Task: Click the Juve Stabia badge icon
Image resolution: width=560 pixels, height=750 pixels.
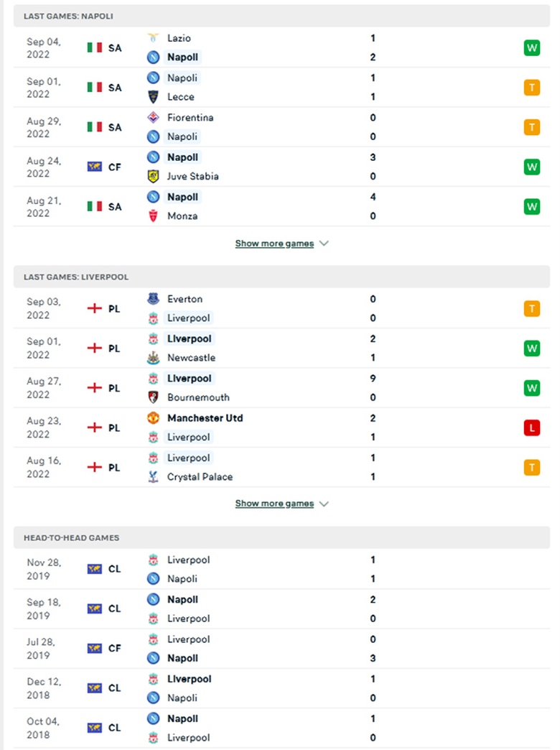Action: (153, 176)
